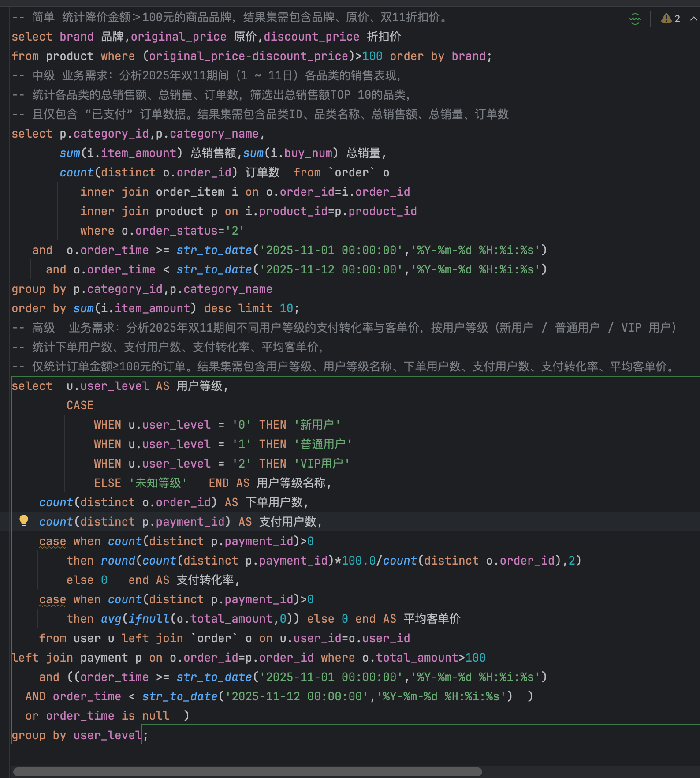The width and height of the screenshot is (700, 778).
Task: Click 'p.category_id,p.category_name' in the group by line
Action: coord(173,289)
